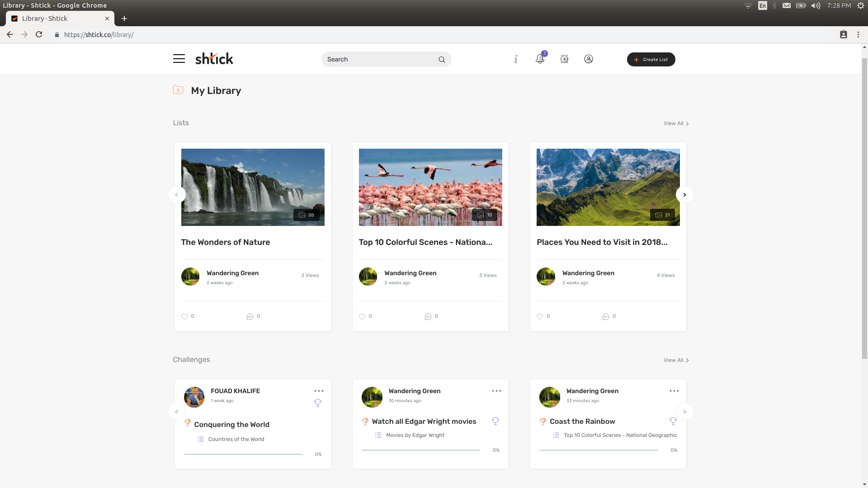Viewport: 868px width, 488px height.
Task: Open the Wi-Fi network indicator
Action: (748, 5)
